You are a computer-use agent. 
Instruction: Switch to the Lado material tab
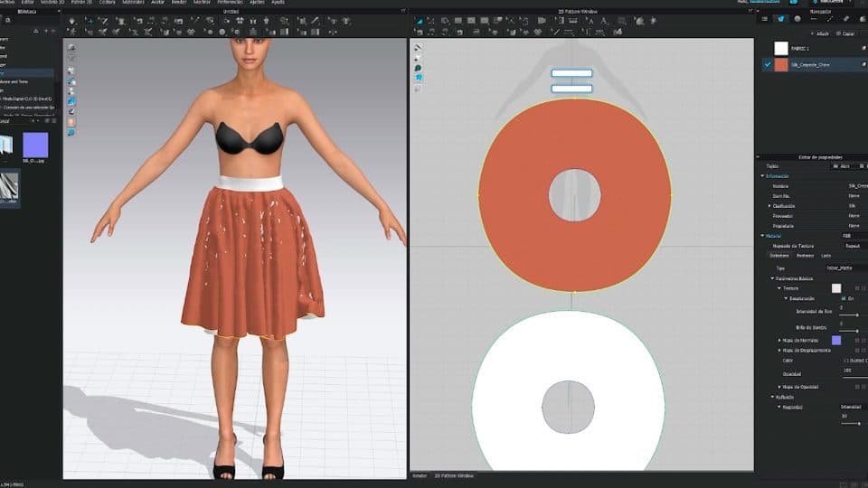click(x=826, y=256)
